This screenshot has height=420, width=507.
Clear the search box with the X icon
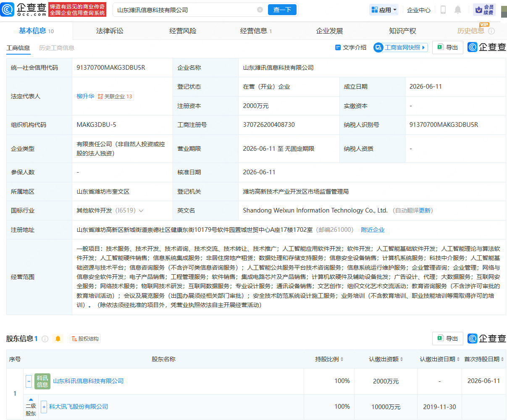click(x=260, y=10)
